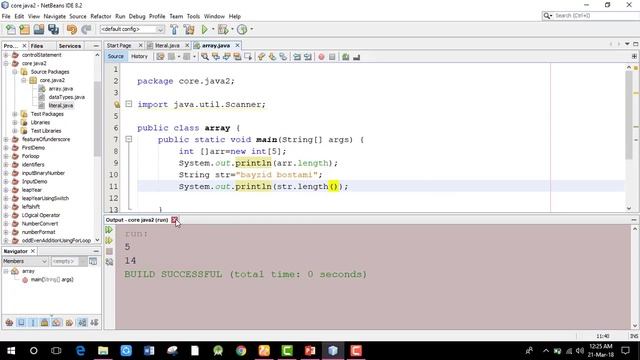
Task: Click the Profile Project toolbar icon
Action: (x=242, y=29)
